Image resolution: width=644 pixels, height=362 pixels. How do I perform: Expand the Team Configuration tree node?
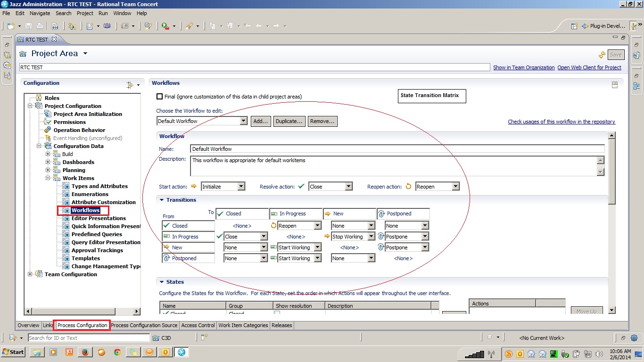click(30, 274)
